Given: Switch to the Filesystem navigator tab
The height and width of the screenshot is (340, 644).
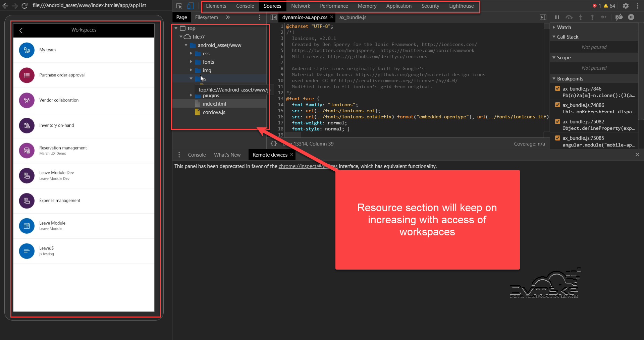Looking at the screenshot, I should coord(207,17).
